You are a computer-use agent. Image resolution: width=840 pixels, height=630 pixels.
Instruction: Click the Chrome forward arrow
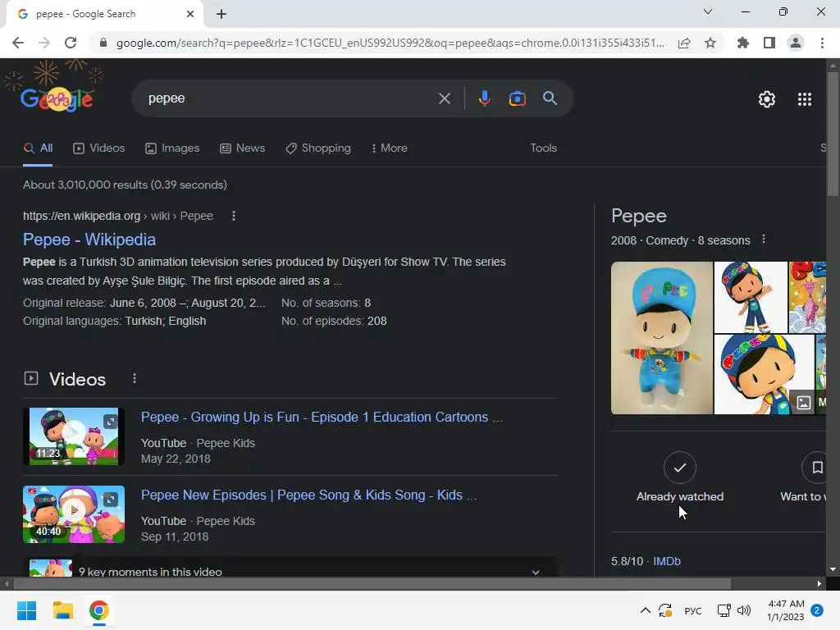point(44,43)
